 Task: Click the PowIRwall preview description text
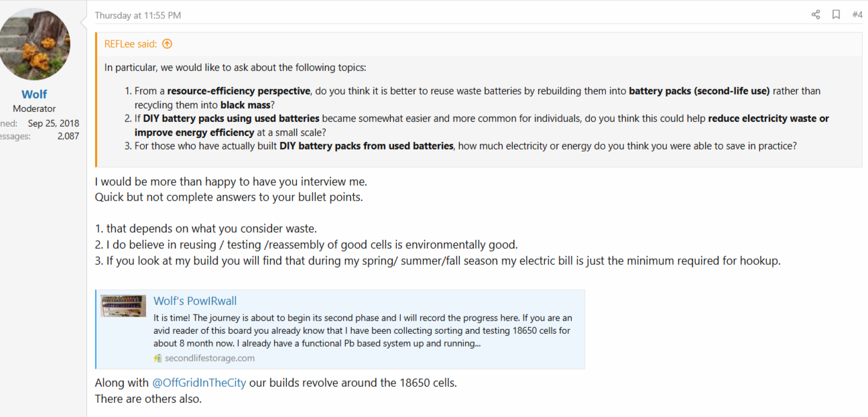tap(363, 331)
